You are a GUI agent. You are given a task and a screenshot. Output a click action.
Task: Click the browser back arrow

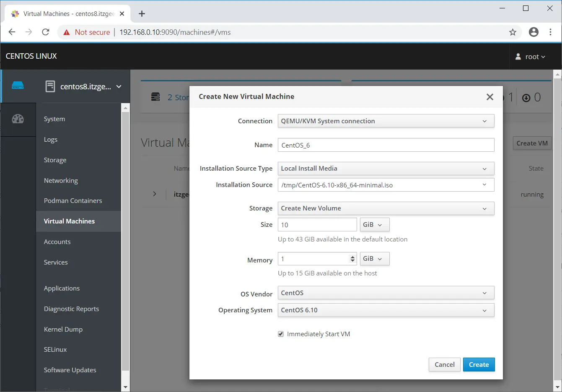point(12,32)
